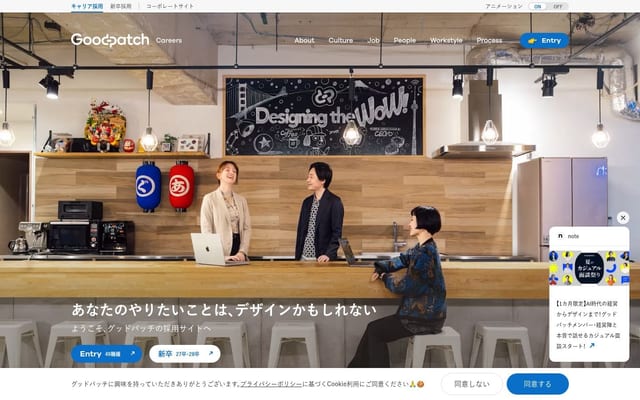Screen dimensions: 640x400
Task: Open the Job menu item
Action: pyautogui.click(x=373, y=40)
